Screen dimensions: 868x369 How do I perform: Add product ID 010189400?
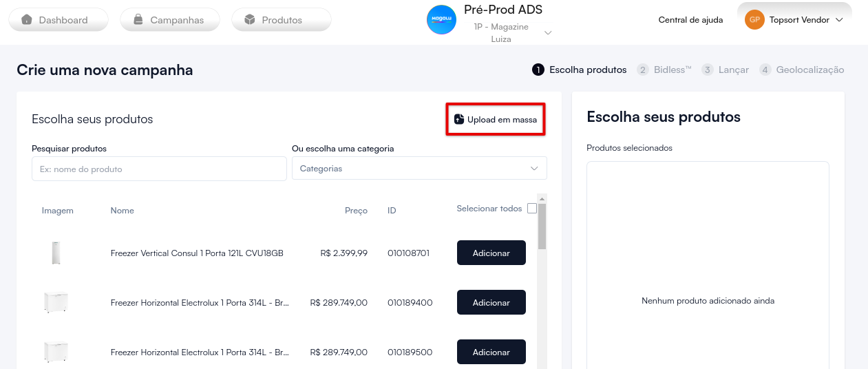491,303
